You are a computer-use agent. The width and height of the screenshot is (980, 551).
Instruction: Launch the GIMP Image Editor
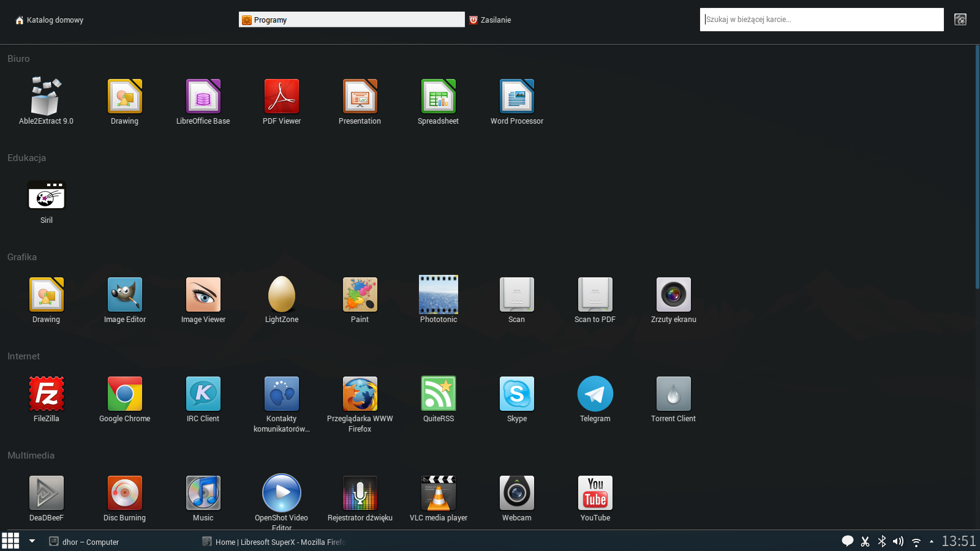click(124, 300)
